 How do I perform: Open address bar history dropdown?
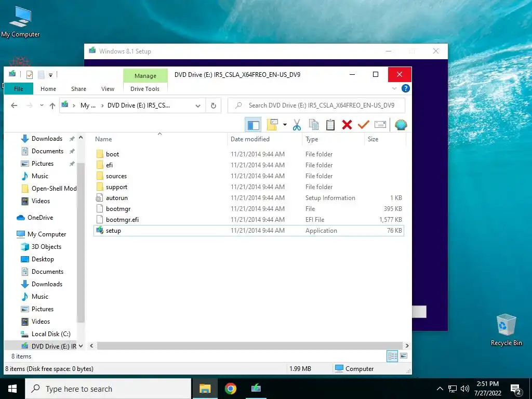198,106
